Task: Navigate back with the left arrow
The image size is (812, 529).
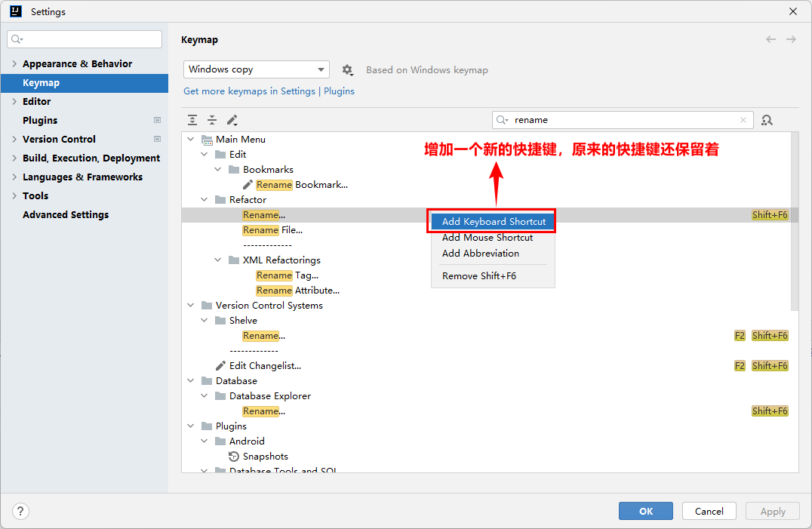Action: pos(770,39)
